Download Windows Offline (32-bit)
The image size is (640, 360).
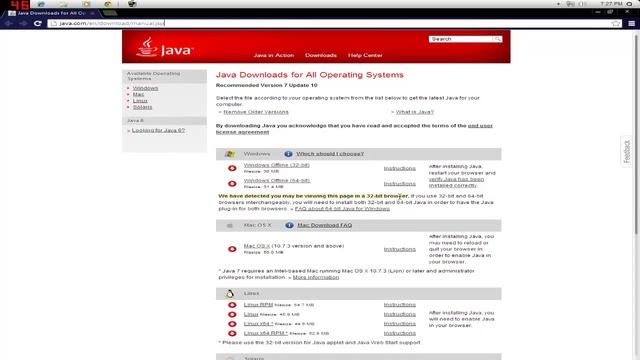click(277, 165)
